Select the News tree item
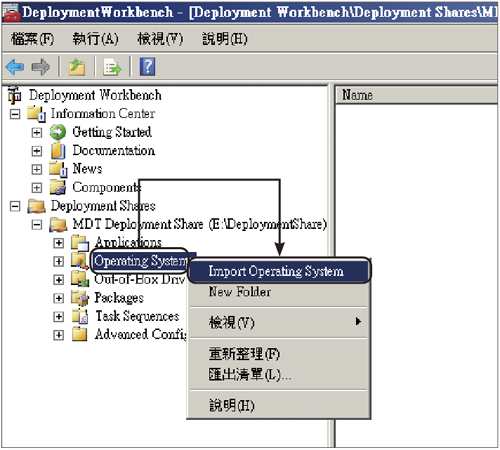The image size is (500, 450). coord(87,169)
